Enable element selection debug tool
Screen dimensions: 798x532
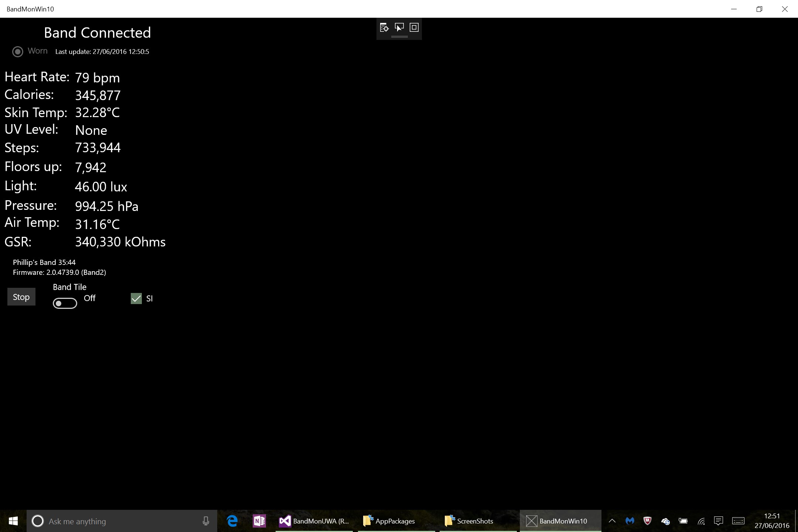pyautogui.click(x=399, y=28)
